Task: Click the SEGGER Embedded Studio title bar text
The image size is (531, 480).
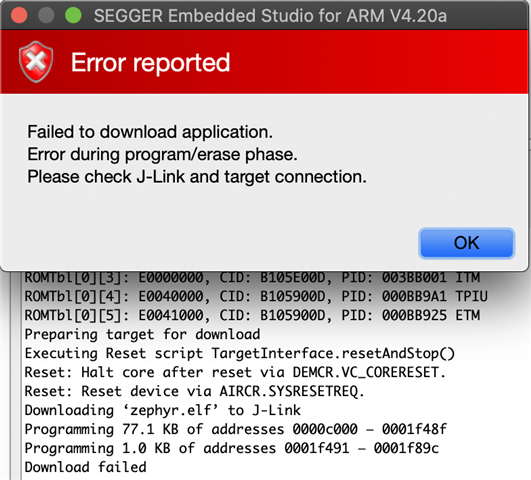Action: [x=270, y=16]
